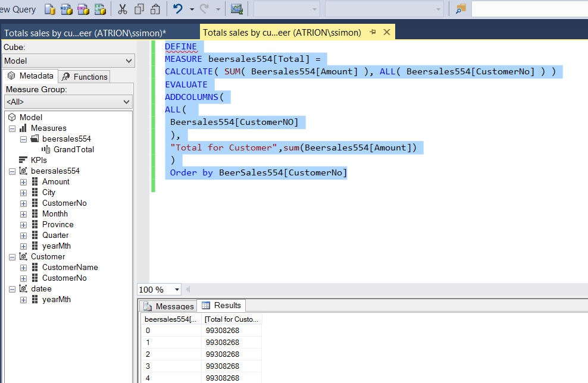Click the Find in Files icon
Image resolution: width=588 pixels, height=383 pixels.
click(x=461, y=9)
